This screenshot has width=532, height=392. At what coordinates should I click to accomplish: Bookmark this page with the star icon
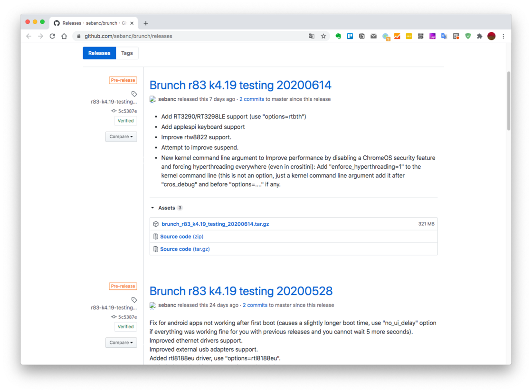[x=323, y=36]
